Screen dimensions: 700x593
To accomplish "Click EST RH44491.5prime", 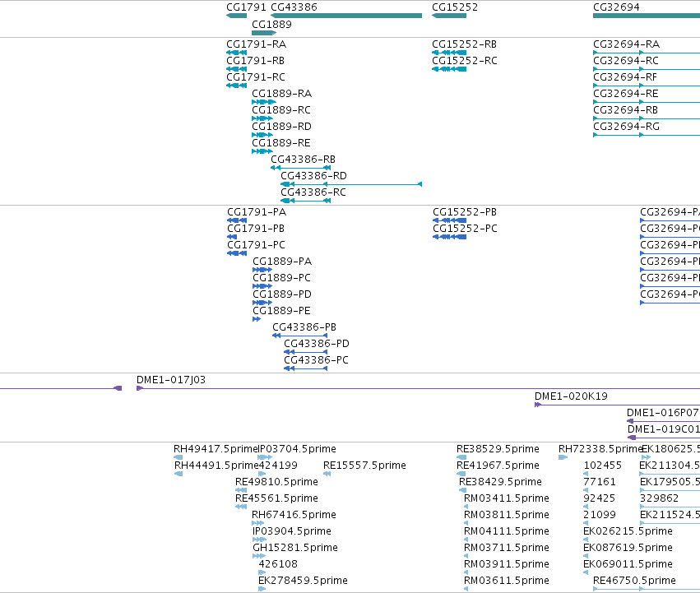I will click(x=216, y=466).
